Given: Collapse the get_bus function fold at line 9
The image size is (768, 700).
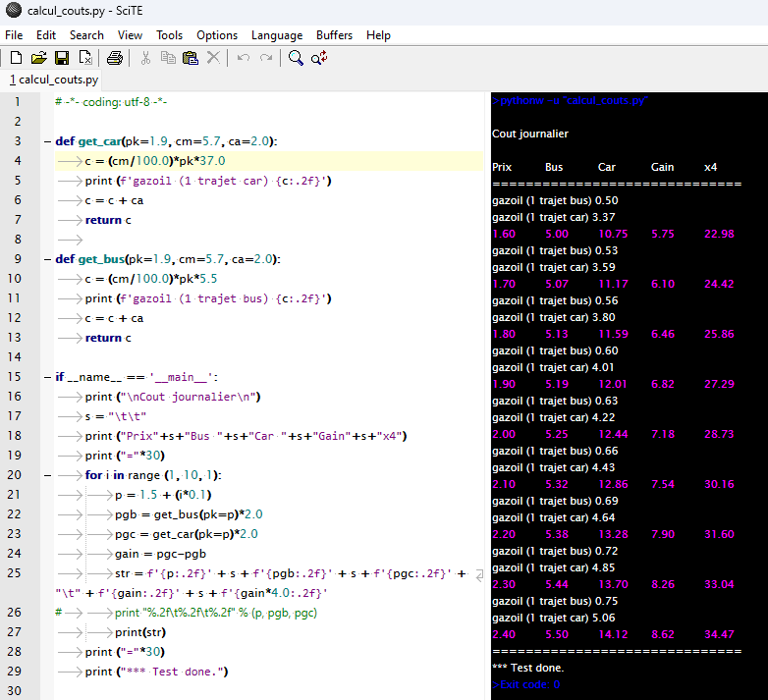Looking at the screenshot, I should pyautogui.click(x=47, y=259).
